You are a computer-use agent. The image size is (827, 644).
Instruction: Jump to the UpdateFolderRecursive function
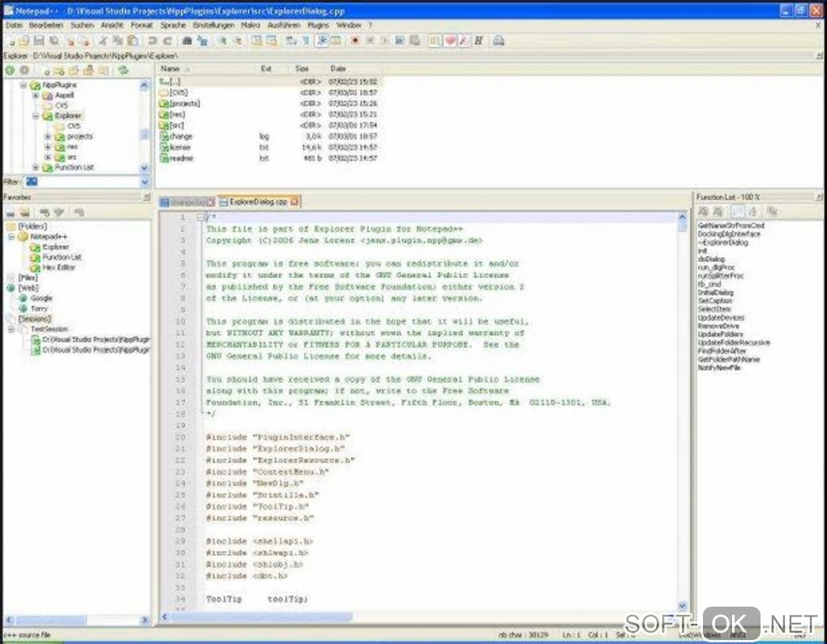click(734, 343)
